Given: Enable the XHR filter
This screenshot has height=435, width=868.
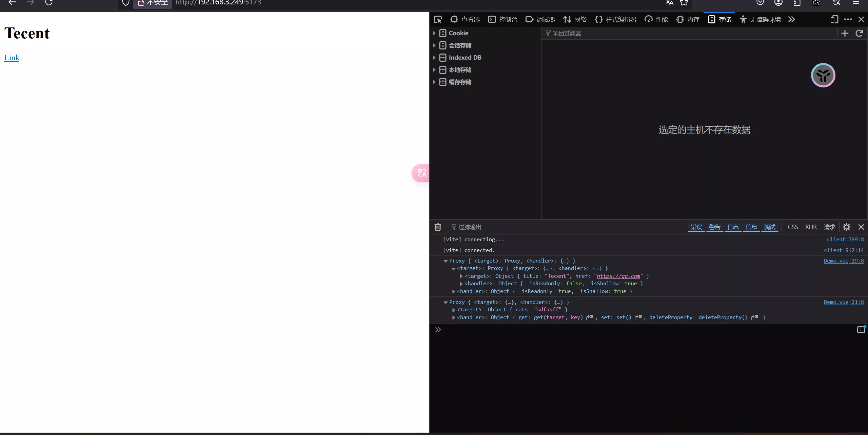Looking at the screenshot, I should coord(811,227).
